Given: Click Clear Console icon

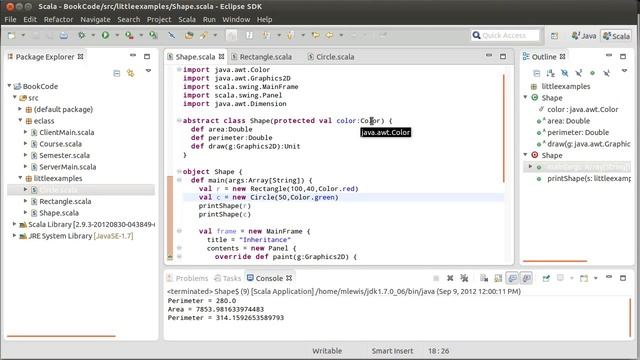Looking at the screenshot, I should 484,278.
